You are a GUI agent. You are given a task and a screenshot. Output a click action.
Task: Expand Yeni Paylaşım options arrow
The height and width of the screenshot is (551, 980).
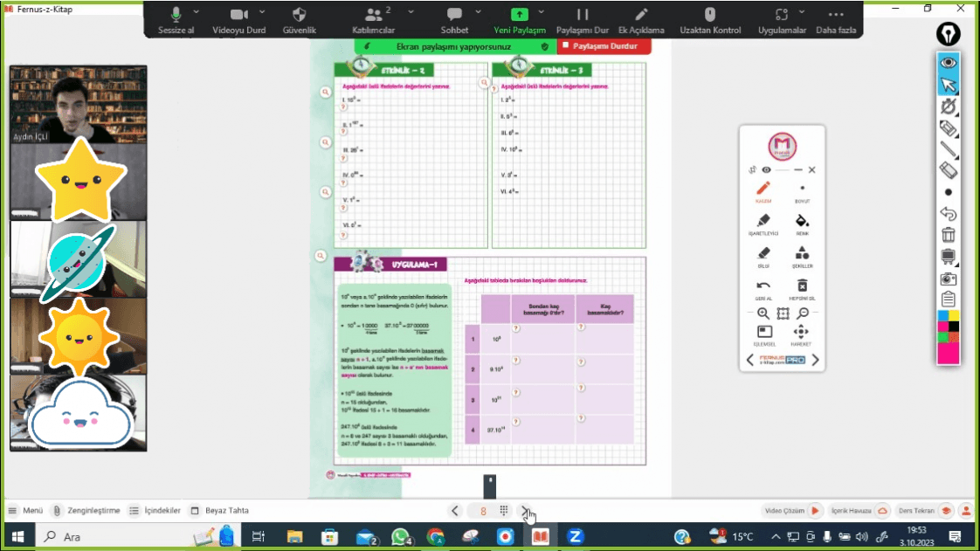click(x=542, y=12)
